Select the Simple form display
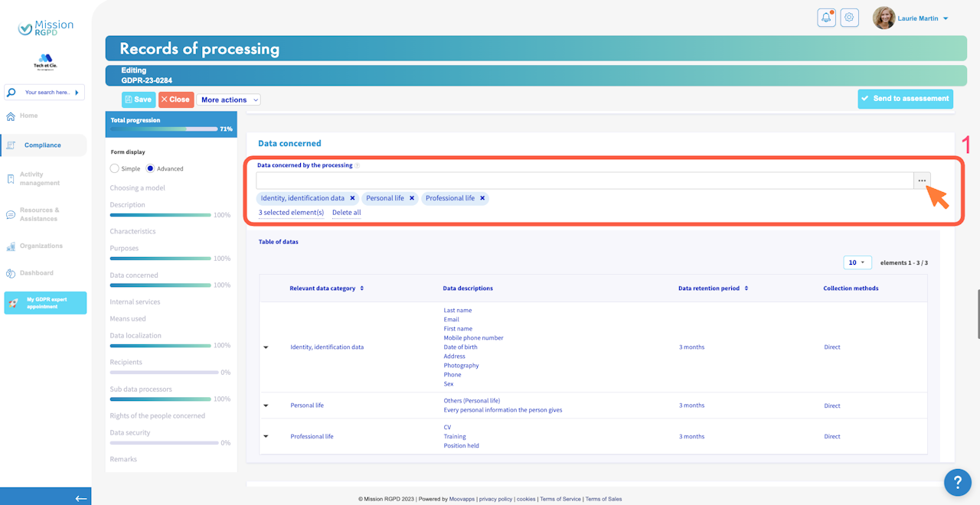Screen dimensions: 980x505 [115, 168]
